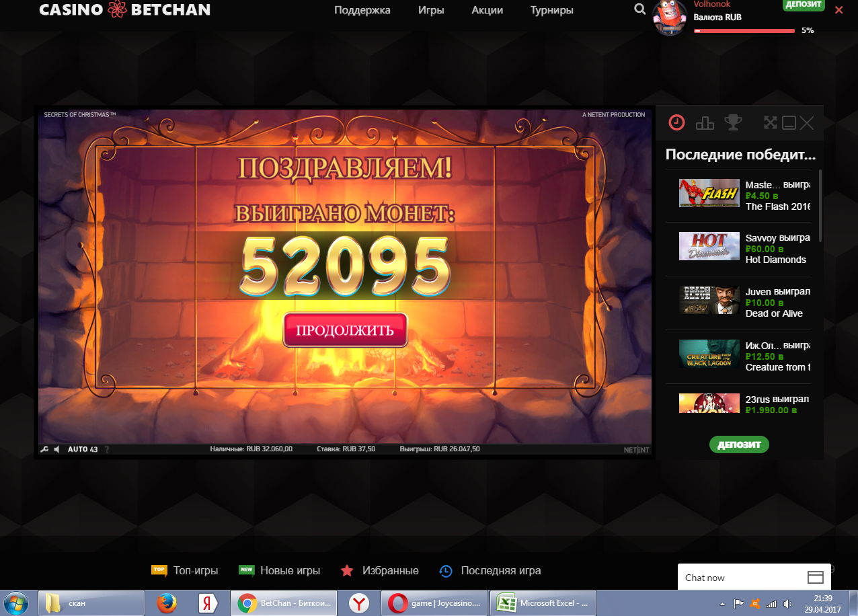858x616 pixels.
Task: Show recent winners via clock icon
Action: coord(676,122)
